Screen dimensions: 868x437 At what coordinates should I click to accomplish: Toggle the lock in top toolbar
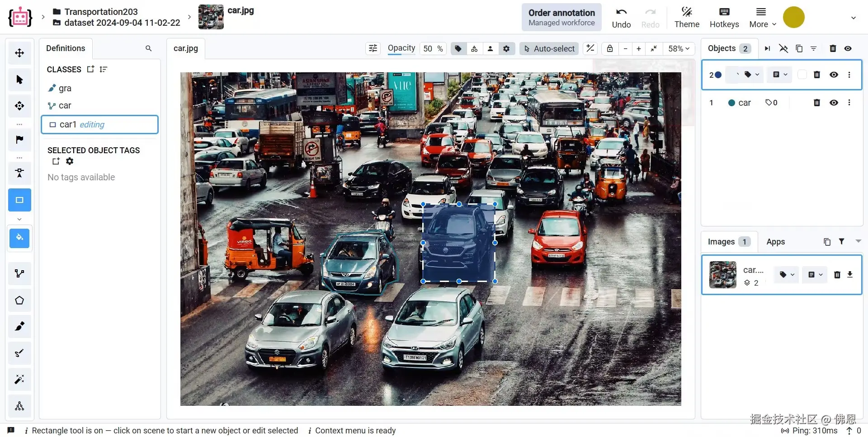click(610, 48)
